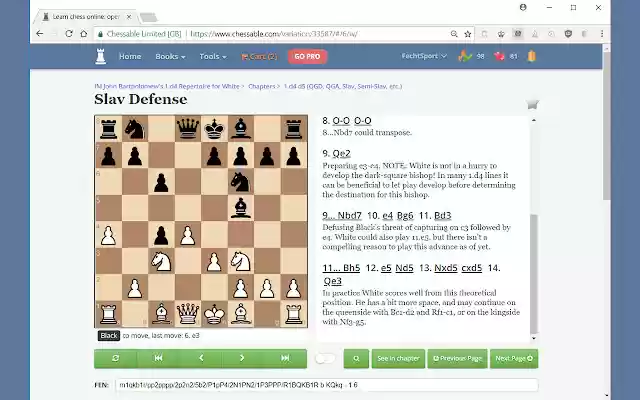The image size is (640, 400).
Task: Click the See in chapter button
Action: tap(398, 358)
